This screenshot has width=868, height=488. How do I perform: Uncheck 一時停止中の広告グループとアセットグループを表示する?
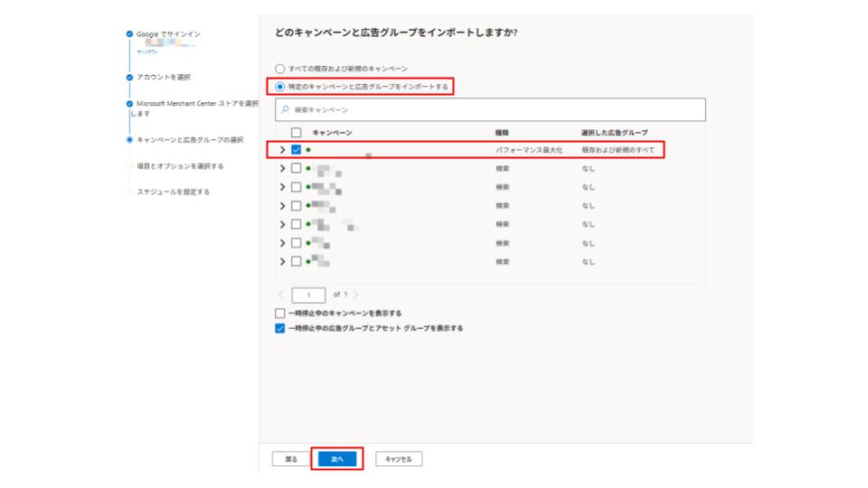pyautogui.click(x=279, y=328)
